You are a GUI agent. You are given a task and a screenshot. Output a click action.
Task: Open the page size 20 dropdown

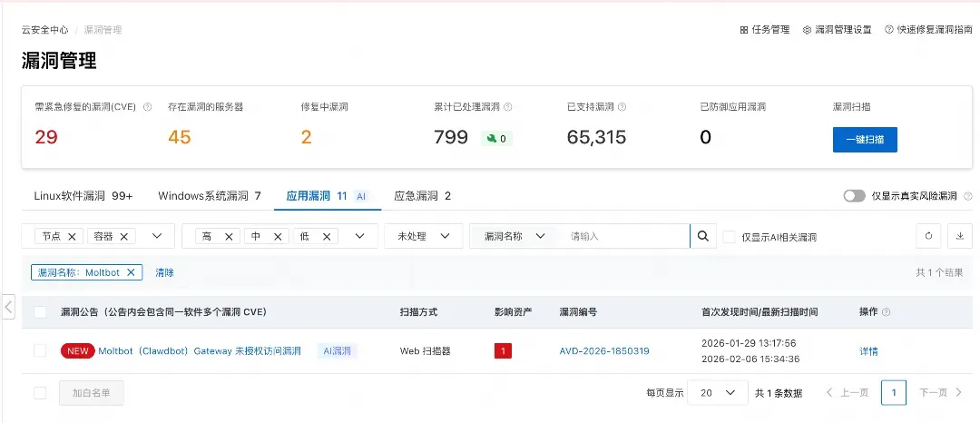(x=718, y=393)
